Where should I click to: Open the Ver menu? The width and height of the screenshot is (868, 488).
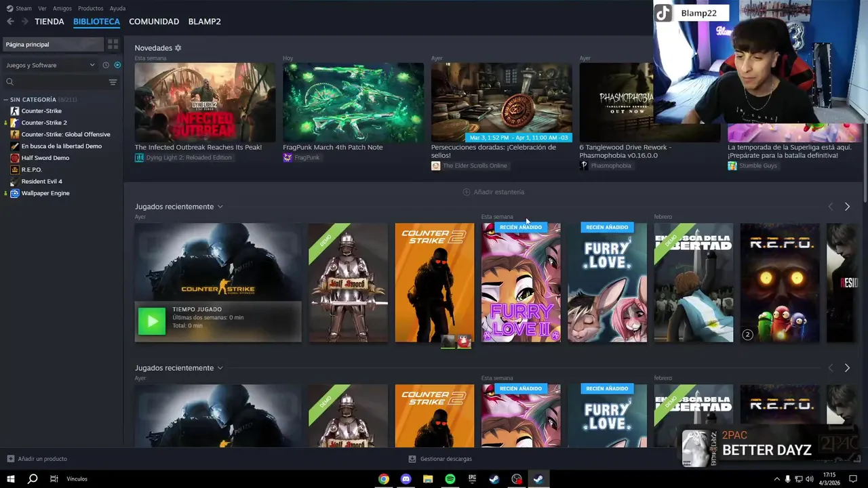tap(42, 8)
